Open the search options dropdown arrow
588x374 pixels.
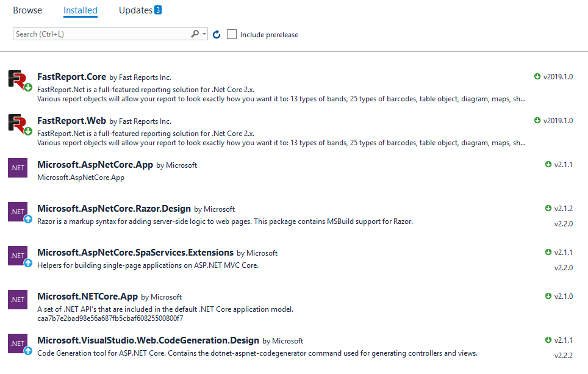coord(204,34)
